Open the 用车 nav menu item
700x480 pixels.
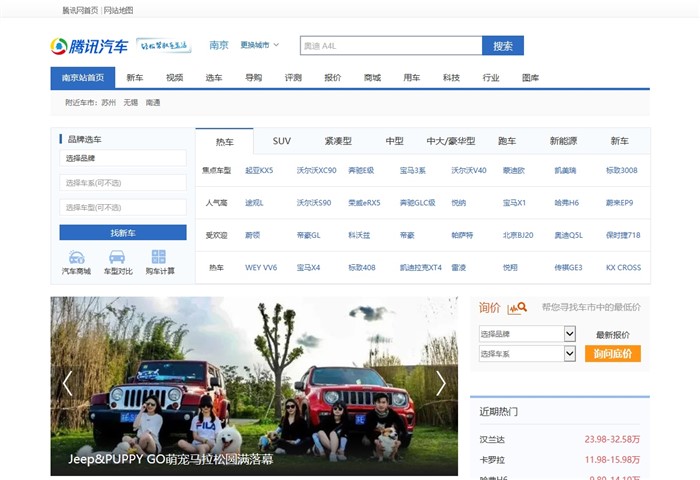click(412, 78)
